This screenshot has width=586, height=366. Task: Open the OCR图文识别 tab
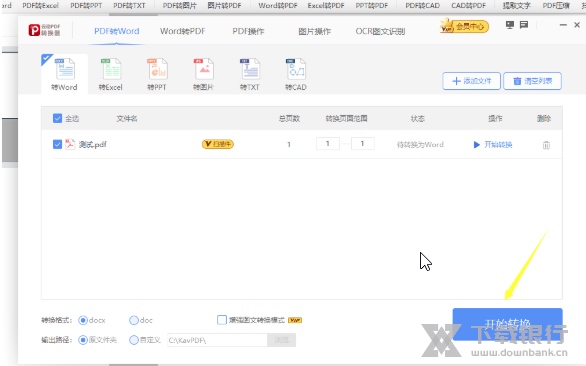(x=380, y=31)
